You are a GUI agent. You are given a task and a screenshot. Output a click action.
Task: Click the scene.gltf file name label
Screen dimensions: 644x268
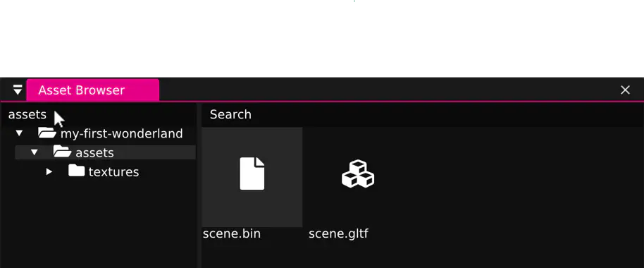pyautogui.click(x=338, y=234)
